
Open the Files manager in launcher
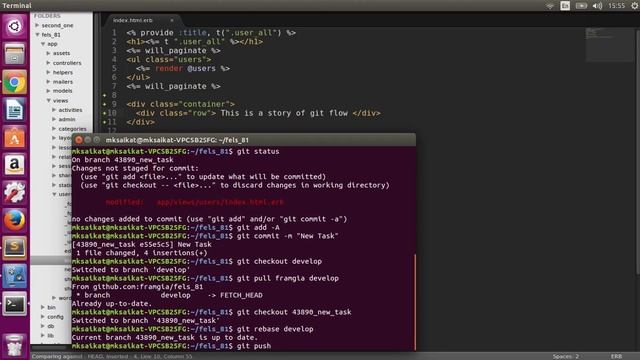[14, 54]
